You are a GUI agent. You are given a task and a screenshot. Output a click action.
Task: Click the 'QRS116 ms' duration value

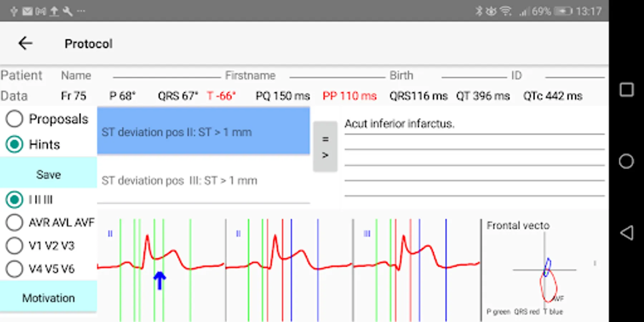pyautogui.click(x=419, y=96)
